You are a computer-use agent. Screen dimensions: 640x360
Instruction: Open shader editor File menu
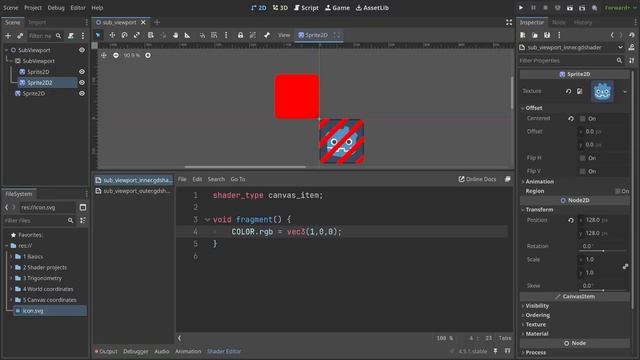(x=182, y=179)
